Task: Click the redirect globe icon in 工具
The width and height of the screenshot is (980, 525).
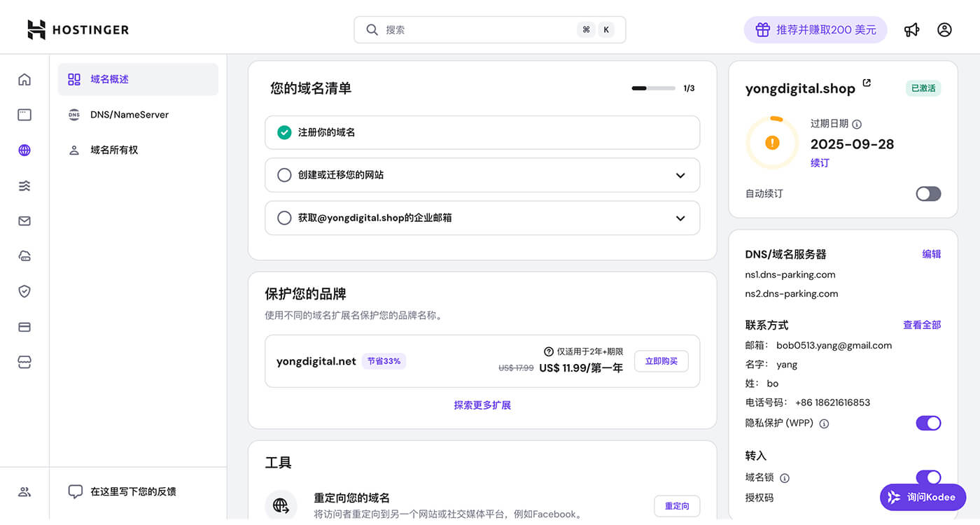Action: click(281, 505)
